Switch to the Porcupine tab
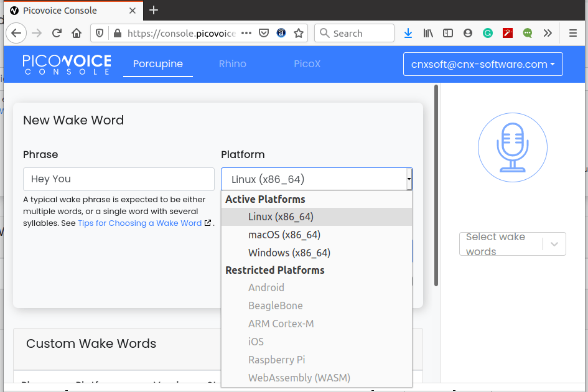Image resolution: width=588 pixels, height=392 pixels. (x=158, y=64)
